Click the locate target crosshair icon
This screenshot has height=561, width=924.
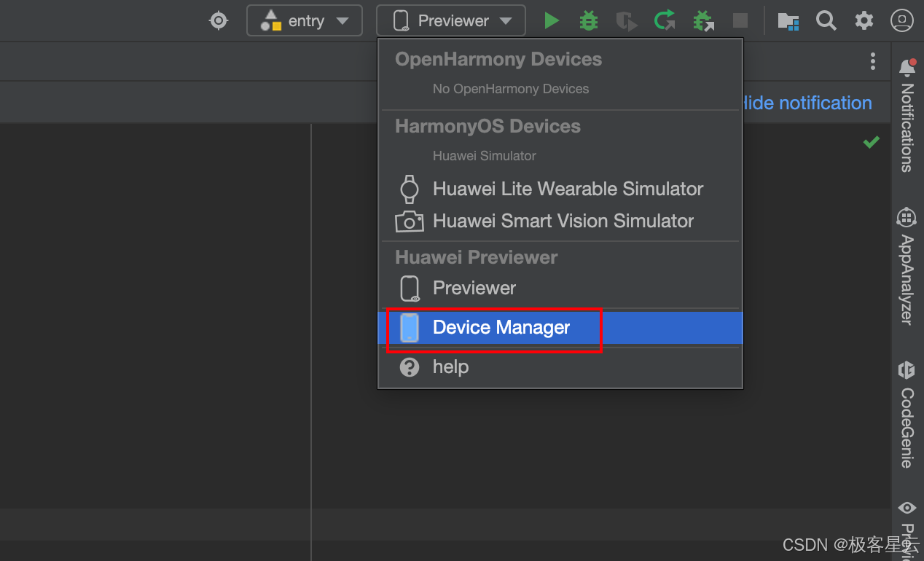point(219,20)
